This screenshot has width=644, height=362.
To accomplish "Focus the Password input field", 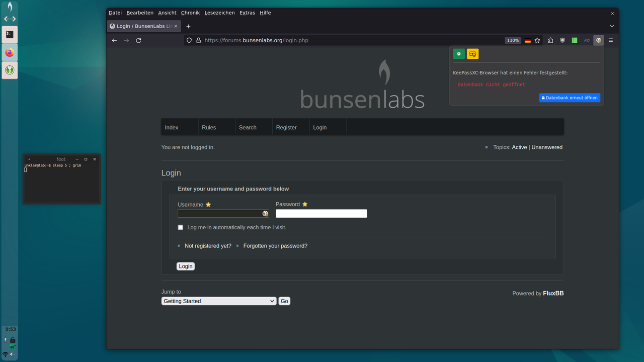I will [321, 214].
